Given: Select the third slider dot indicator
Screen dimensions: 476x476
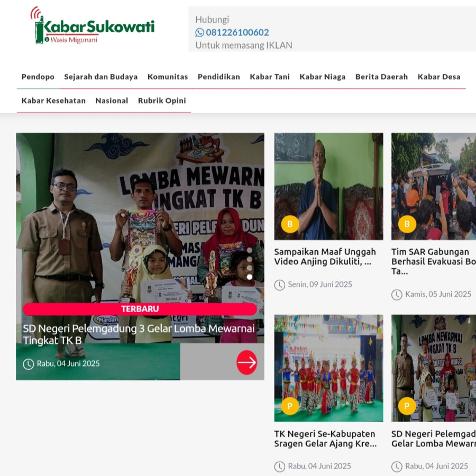Looking at the screenshot, I should [250, 268].
